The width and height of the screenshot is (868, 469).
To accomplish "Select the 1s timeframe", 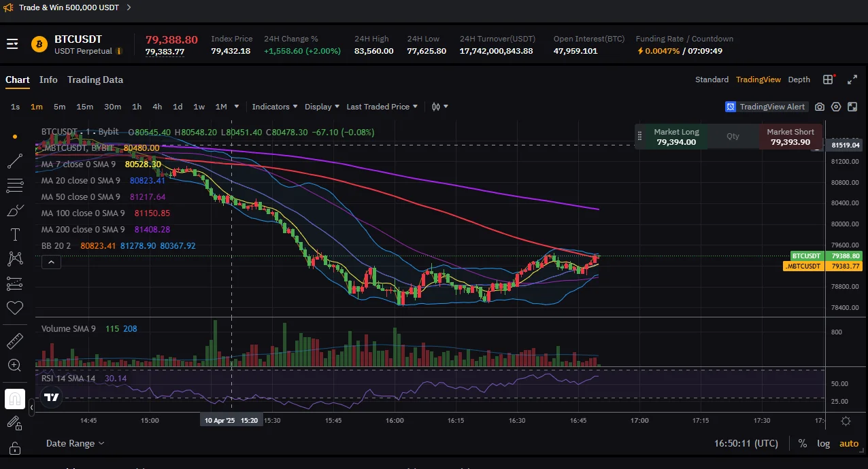I will [16, 107].
